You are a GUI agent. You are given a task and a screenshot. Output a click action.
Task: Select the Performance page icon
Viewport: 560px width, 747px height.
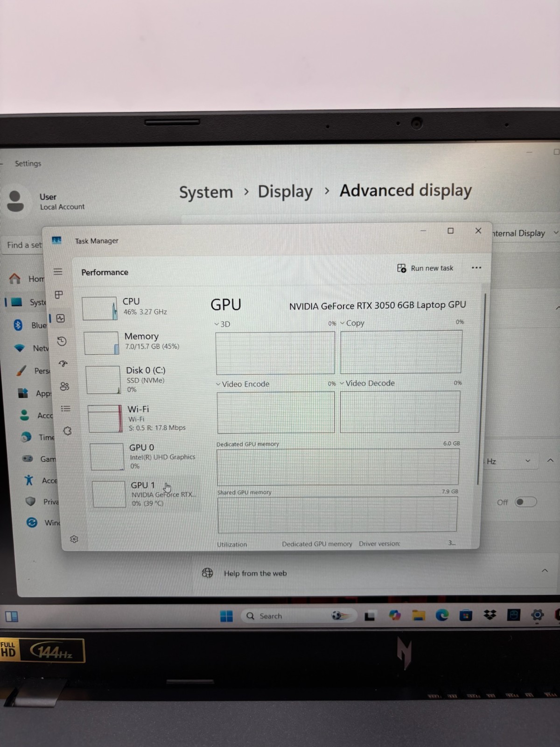(x=61, y=318)
